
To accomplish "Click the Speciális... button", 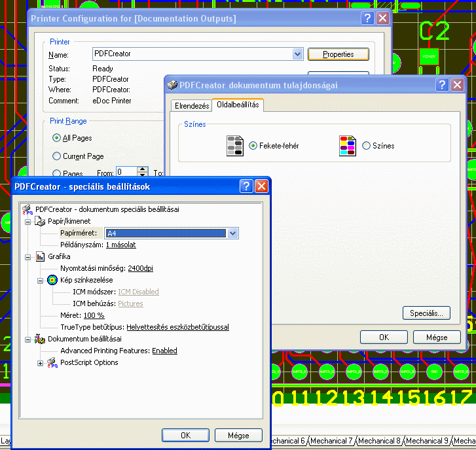I will tap(426, 313).
